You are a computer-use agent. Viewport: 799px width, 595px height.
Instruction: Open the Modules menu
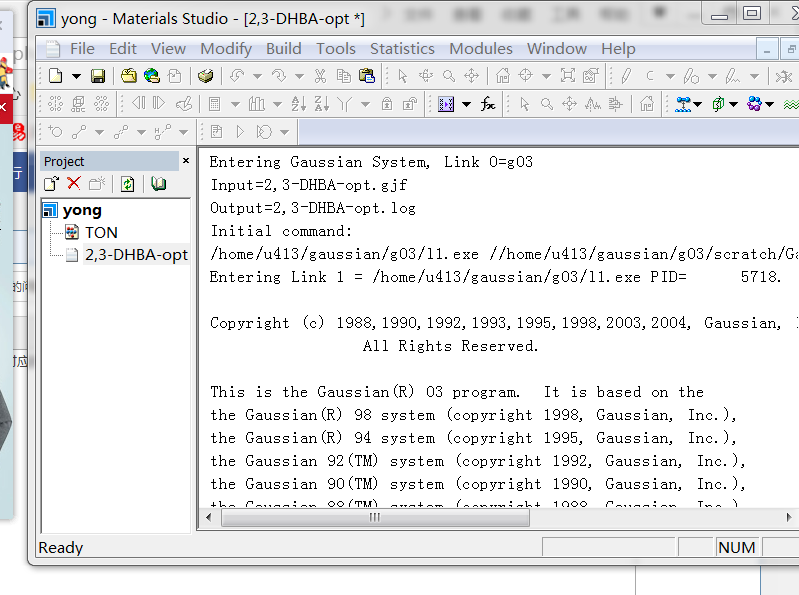pos(481,49)
